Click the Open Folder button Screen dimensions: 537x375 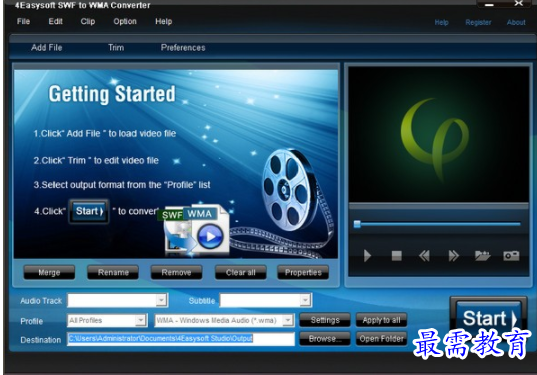pos(382,339)
